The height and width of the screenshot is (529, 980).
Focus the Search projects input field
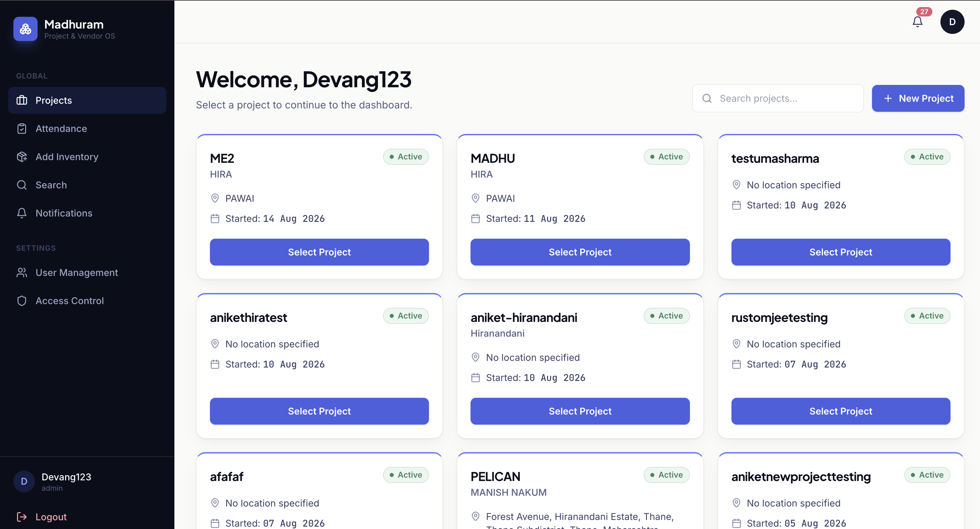tap(778, 99)
